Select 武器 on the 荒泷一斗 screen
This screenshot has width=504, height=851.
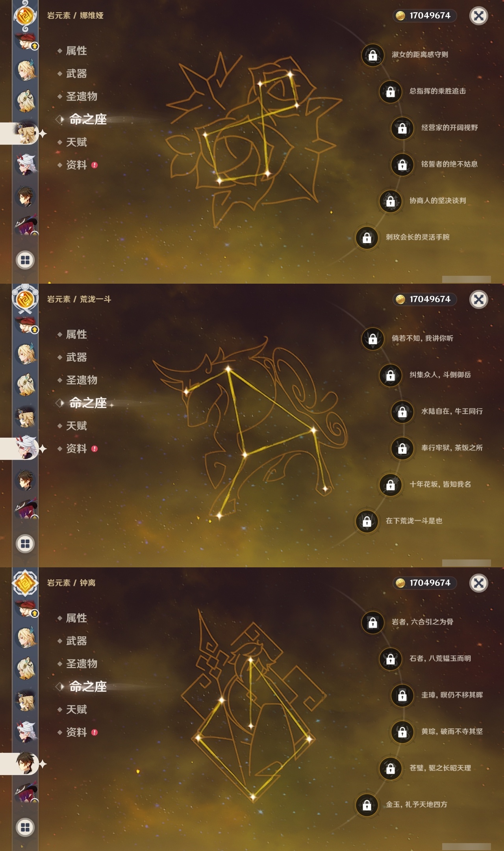pos(76,357)
